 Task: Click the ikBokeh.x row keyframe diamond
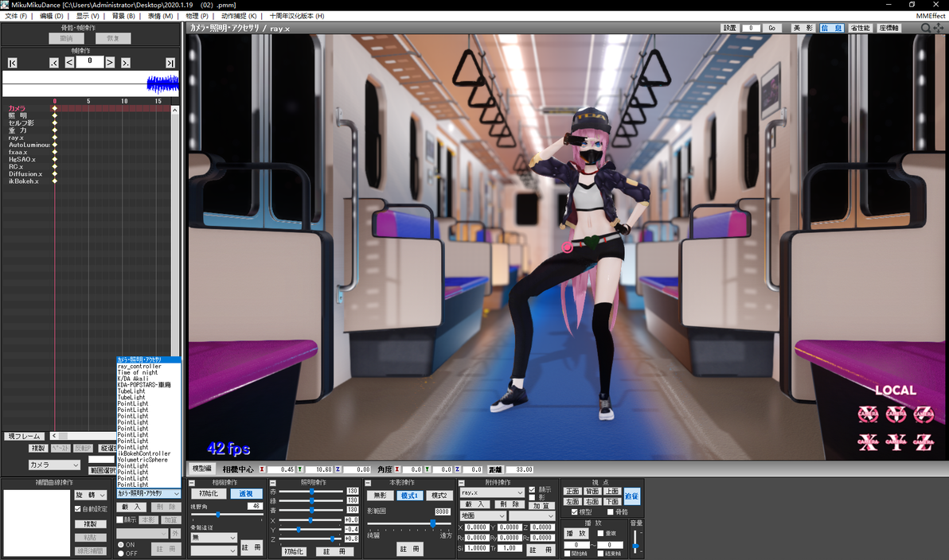point(54,181)
